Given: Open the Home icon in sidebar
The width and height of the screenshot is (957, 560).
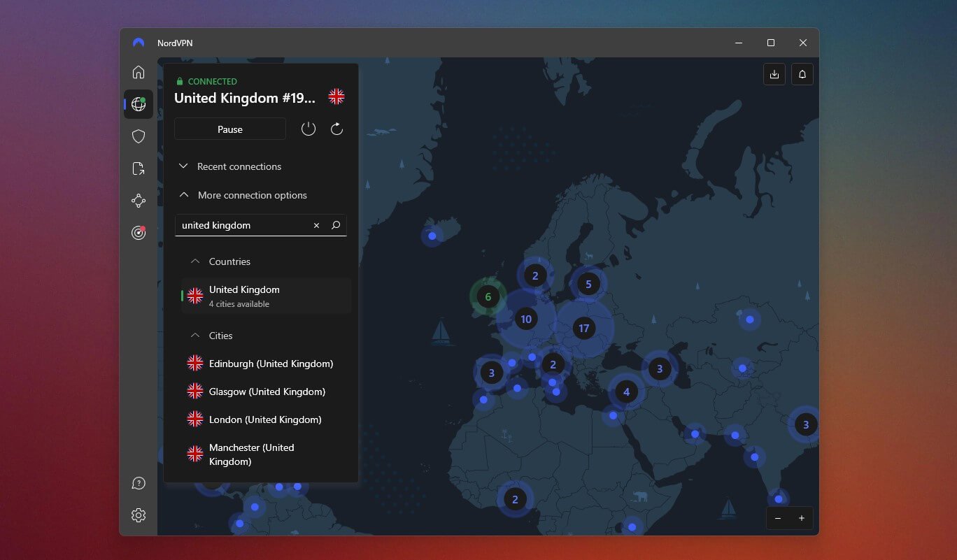Looking at the screenshot, I should (x=139, y=72).
